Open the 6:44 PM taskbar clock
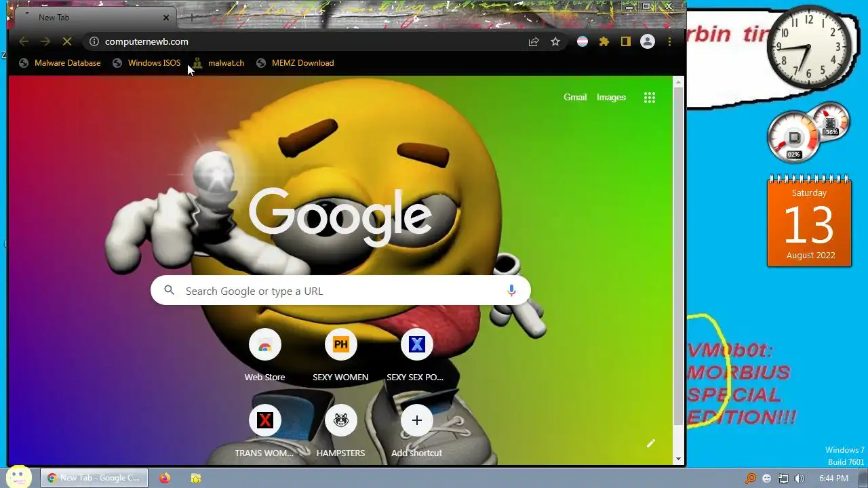The width and height of the screenshot is (868, 488). pyautogui.click(x=833, y=478)
